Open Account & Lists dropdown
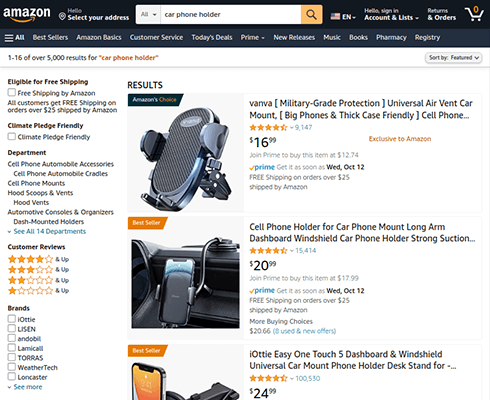The height and width of the screenshot is (400, 490). 391,14
